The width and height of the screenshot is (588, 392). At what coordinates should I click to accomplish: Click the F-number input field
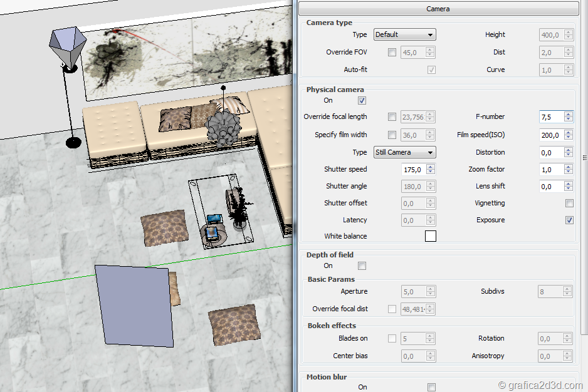pos(551,117)
